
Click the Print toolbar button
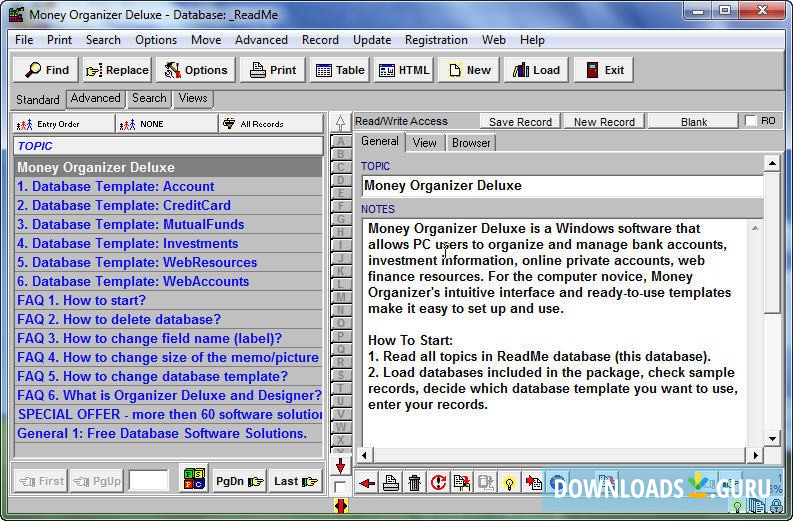(x=273, y=70)
